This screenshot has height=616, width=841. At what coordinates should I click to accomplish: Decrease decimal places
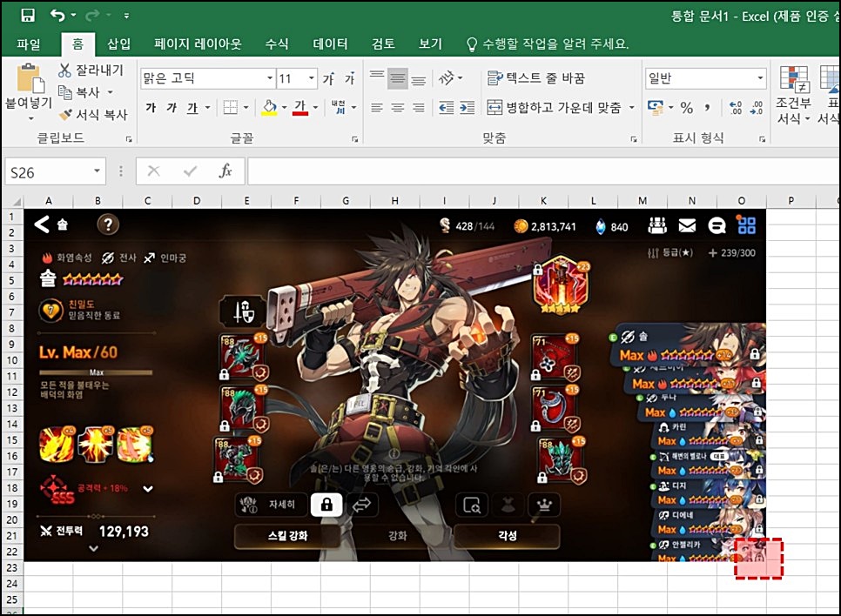tap(757, 108)
